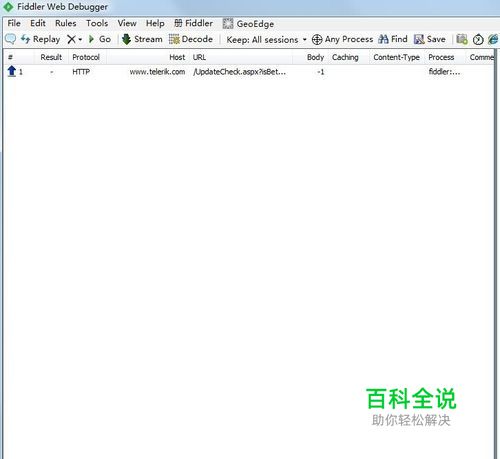The height and width of the screenshot is (459, 500).
Task: Click the Fiddler window title icon
Action: 8,7
